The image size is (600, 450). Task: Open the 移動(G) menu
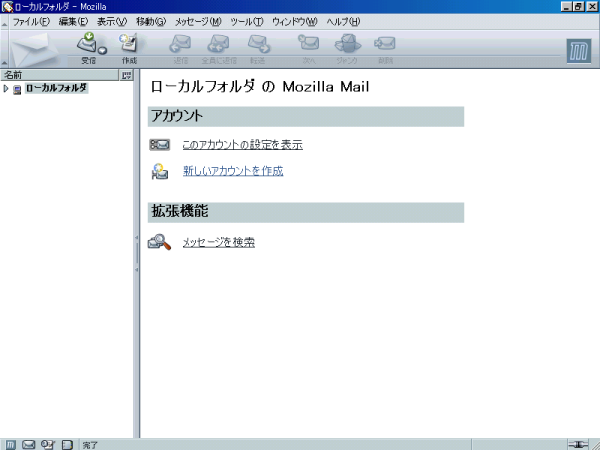tap(151, 22)
